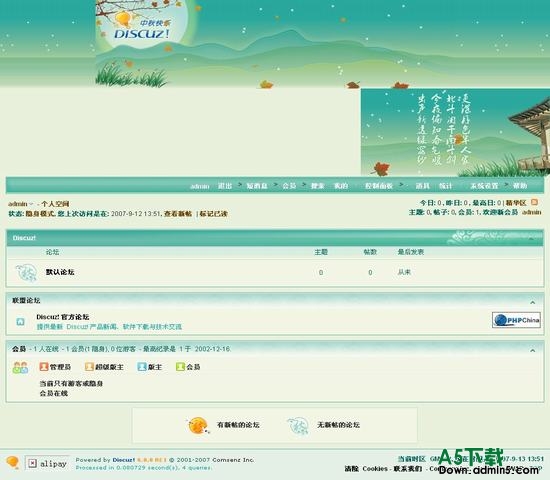Click the online members group icon
The width and height of the screenshot is (550, 480).
(20, 367)
